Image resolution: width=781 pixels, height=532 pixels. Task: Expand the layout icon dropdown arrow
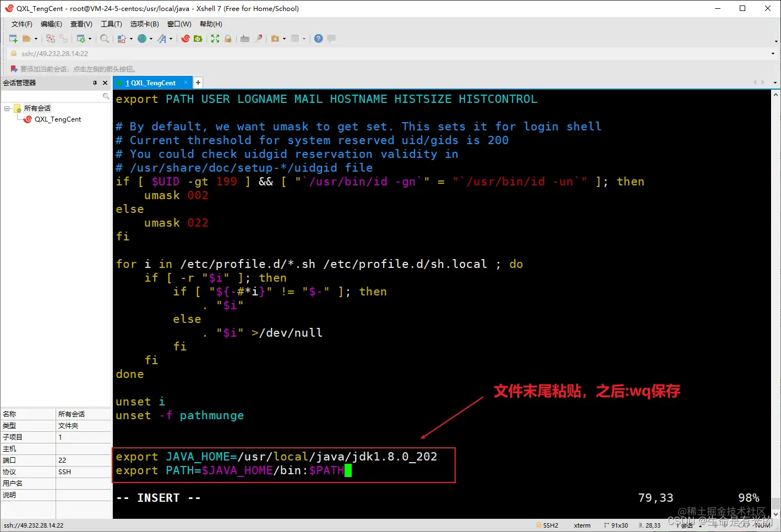(304, 39)
